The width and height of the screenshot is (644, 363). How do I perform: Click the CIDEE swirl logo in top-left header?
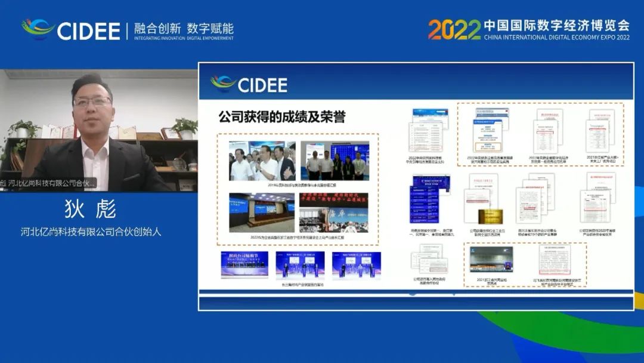click(38, 28)
